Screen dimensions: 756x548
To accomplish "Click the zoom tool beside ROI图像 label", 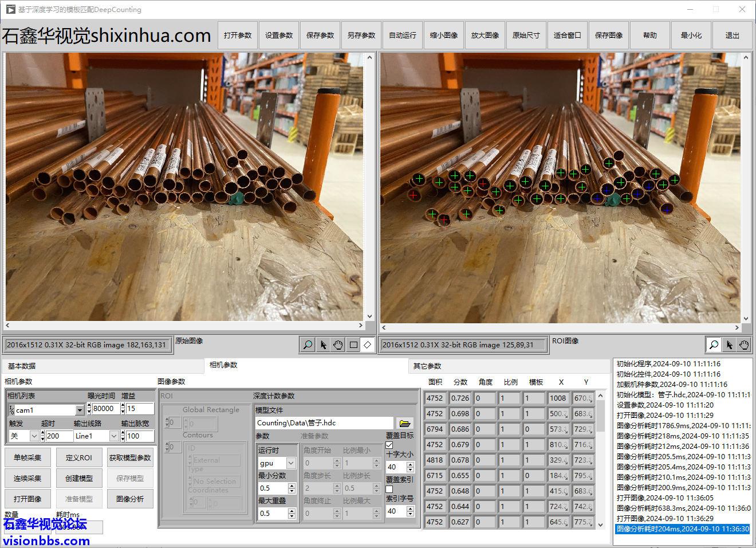I will click(714, 345).
